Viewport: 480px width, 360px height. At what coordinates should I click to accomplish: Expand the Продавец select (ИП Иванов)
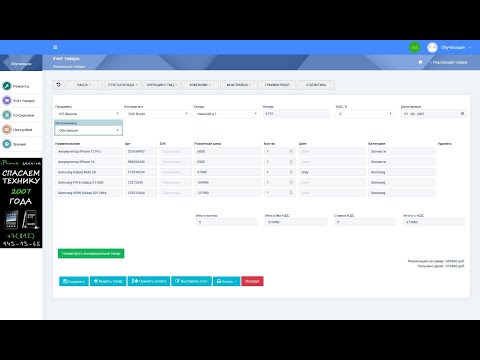[x=88, y=114]
